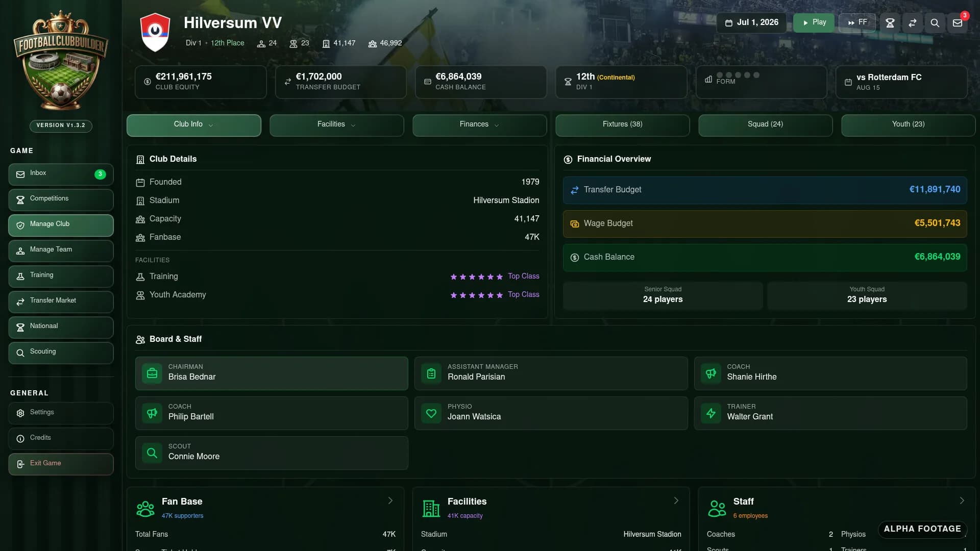Click the Exit Game button
The width and height of the screenshot is (980, 551).
61,464
